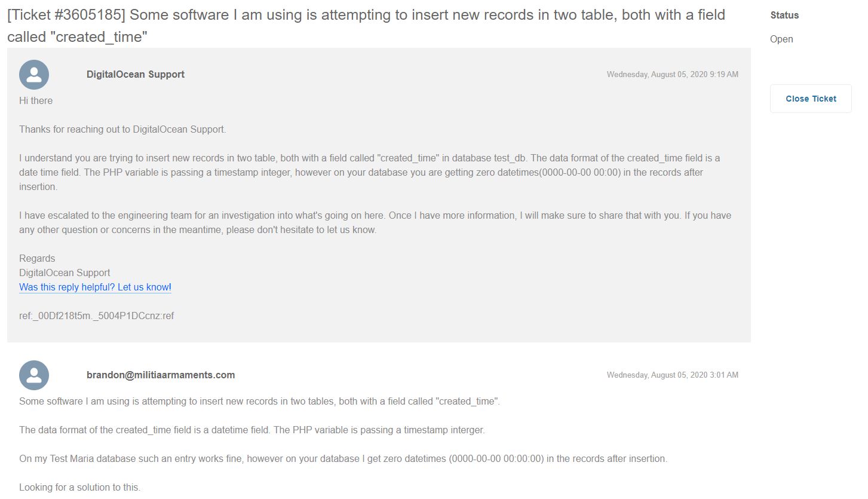
Task: Click the Open status value
Action: [781, 39]
